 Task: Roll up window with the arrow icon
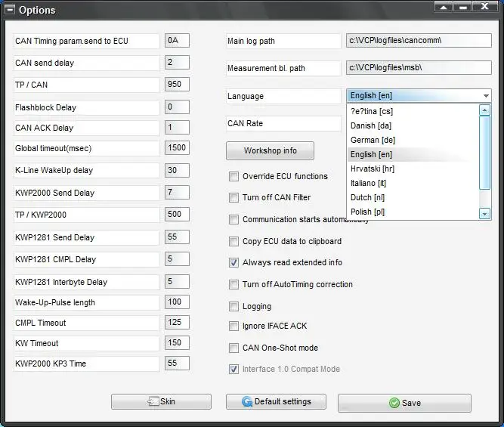click(x=444, y=7)
